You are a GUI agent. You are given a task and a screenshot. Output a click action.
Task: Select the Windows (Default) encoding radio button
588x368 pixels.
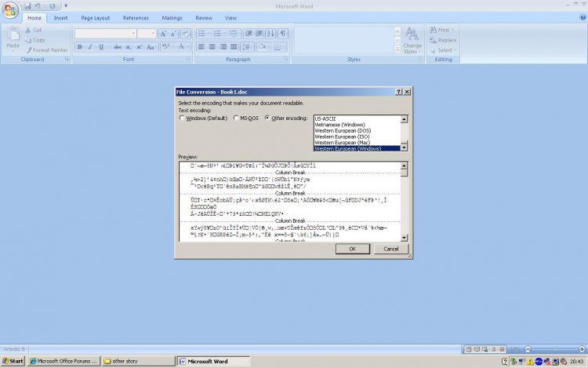182,118
